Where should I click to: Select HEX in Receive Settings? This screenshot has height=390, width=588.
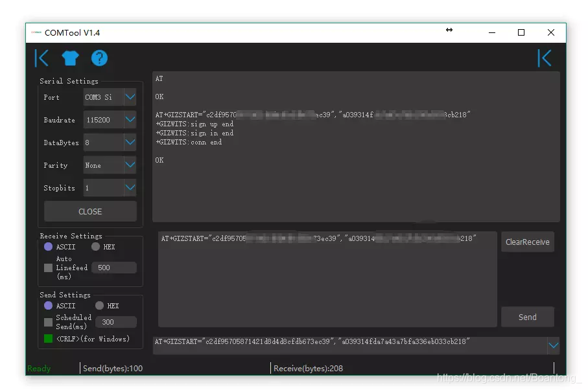[x=96, y=247]
